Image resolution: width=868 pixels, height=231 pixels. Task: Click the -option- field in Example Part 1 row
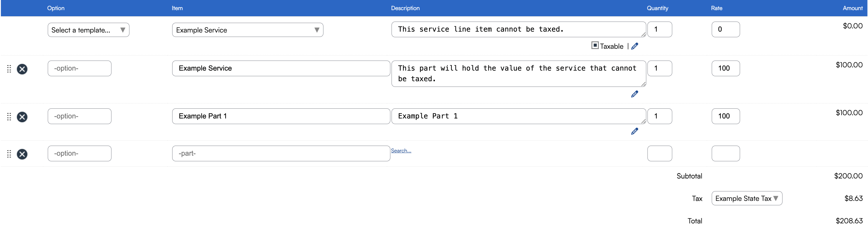pos(80,116)
